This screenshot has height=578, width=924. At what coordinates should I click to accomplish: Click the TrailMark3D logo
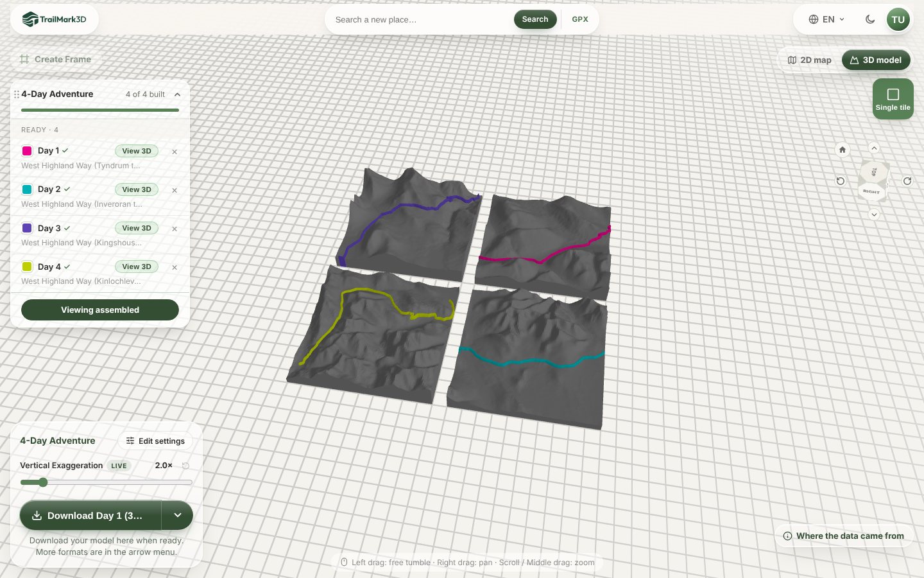click(x=54, y=19)
